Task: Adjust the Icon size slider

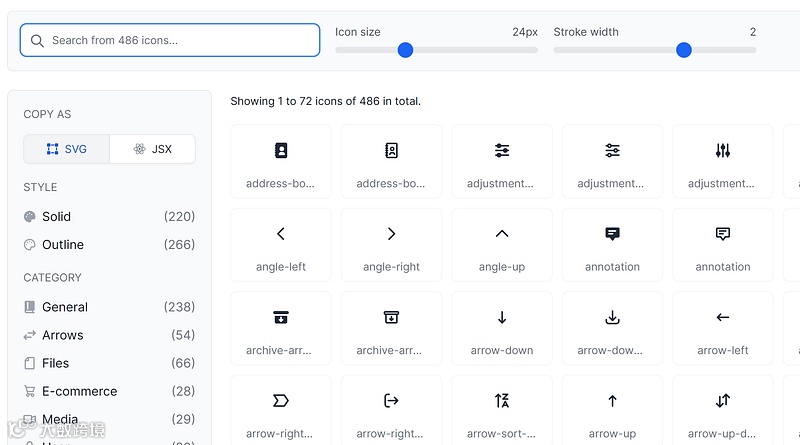Action: [x=405, y=50]
